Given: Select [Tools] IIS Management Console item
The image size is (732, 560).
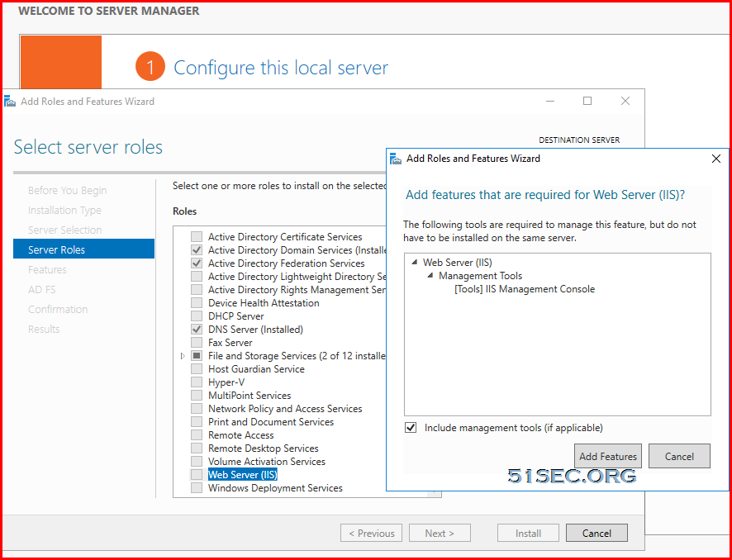Looking at the screenshot, I should [525, 289].
